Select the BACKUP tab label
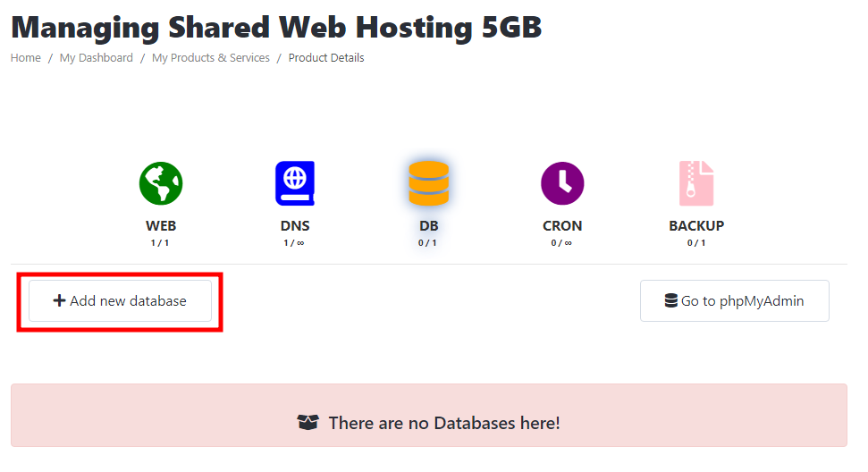 (x=696, y=226)
